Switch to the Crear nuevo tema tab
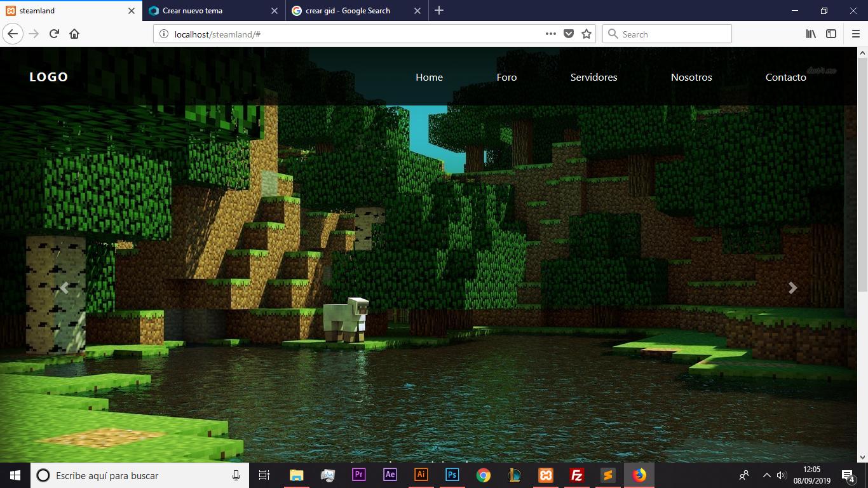This screenshot has width=868, height=488. tap(214, 11)
